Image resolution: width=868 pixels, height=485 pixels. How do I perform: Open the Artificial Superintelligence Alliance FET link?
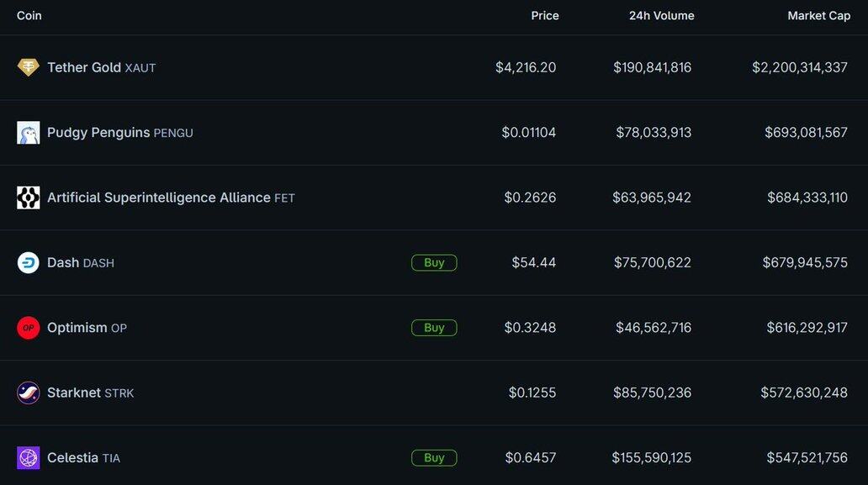click(171, 198)
